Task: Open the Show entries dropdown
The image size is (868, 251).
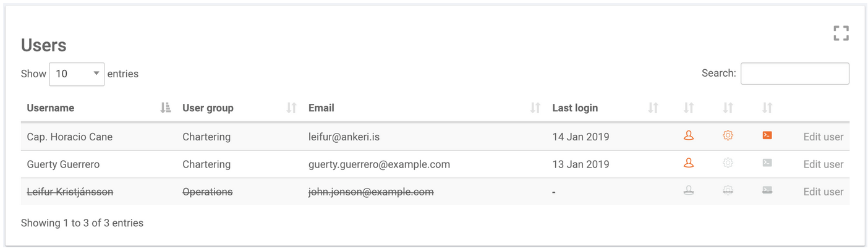Action: pos(77,74)
